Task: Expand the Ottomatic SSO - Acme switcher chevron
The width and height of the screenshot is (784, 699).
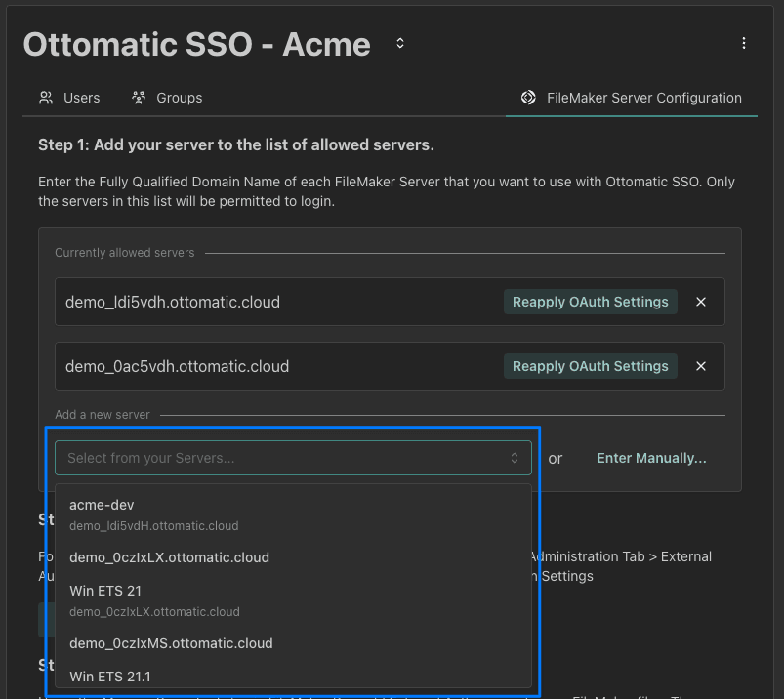Action: coord(399,44)
